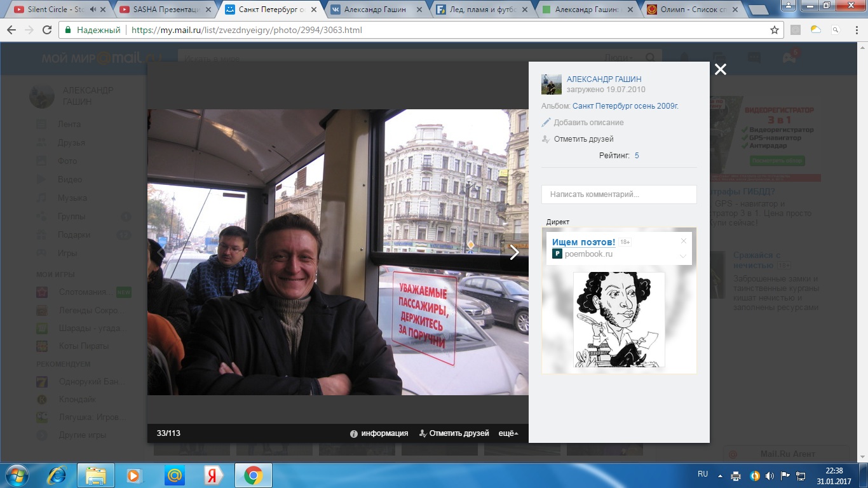Open Windows Media Player from the taskbar
The height and width of the screenshot is (488, 868).
click(x=135, y=475)
